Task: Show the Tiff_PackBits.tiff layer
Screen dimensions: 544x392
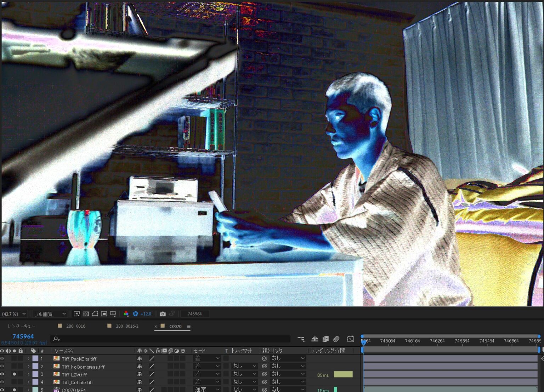Action: tap(2, 358)
